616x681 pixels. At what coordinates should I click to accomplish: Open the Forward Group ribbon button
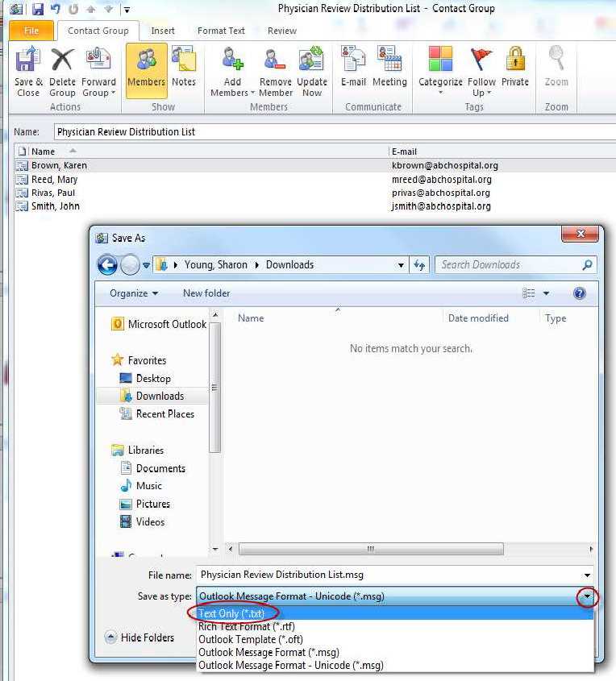tap(98, 72)
